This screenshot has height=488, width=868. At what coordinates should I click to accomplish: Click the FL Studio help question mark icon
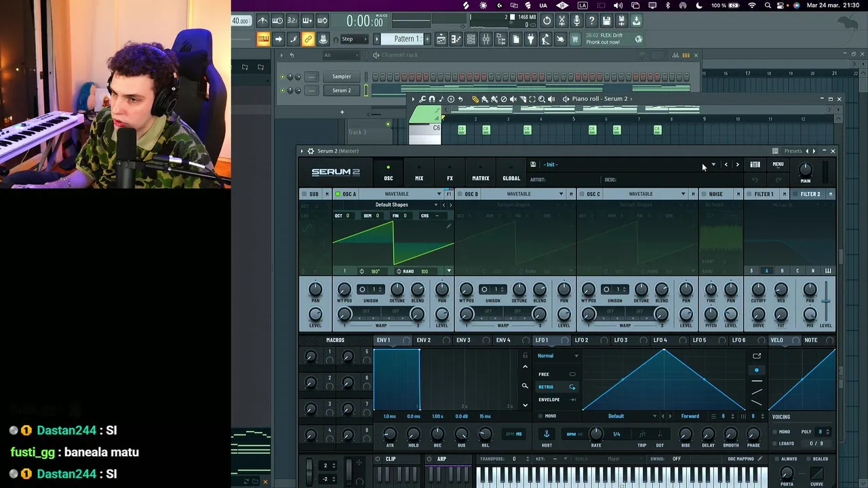pyautogui.click(x=591, y=21)
